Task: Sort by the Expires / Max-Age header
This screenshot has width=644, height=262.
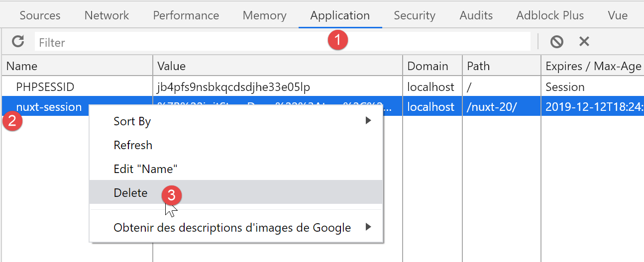Action: click(x=592, y=66)
